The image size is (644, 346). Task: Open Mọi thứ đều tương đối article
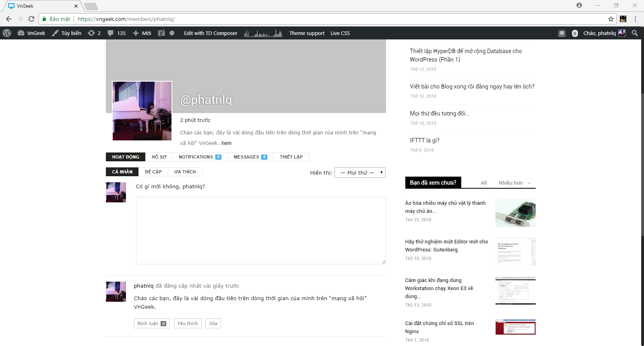[440, 113]
